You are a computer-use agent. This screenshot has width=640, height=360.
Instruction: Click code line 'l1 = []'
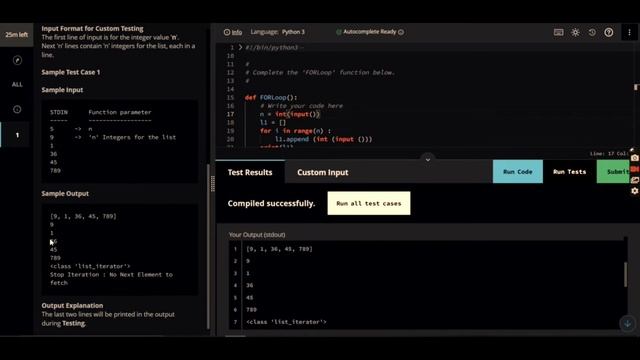pyautogui.click(x=273, y=122)
